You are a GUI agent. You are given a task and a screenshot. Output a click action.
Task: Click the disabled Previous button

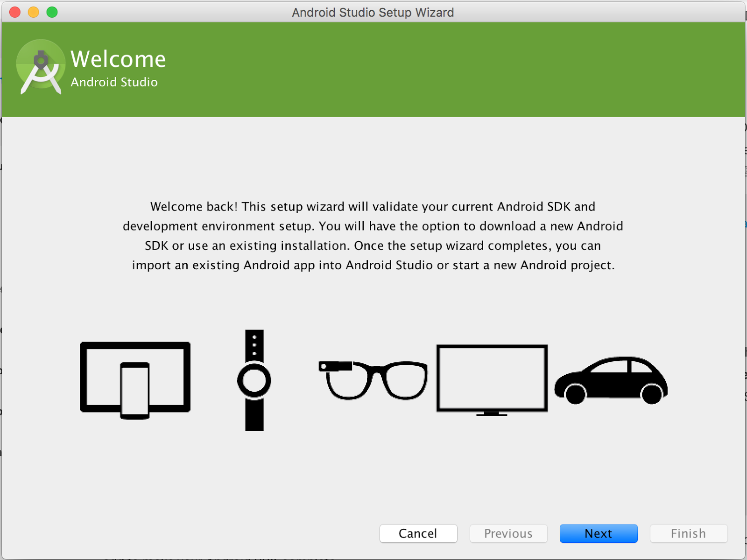508,533
